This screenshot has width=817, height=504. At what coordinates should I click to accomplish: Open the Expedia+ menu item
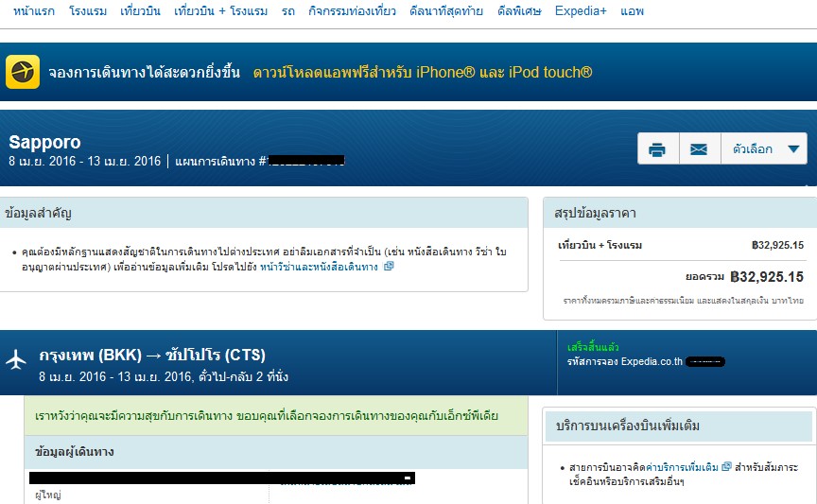pos(581,11)
